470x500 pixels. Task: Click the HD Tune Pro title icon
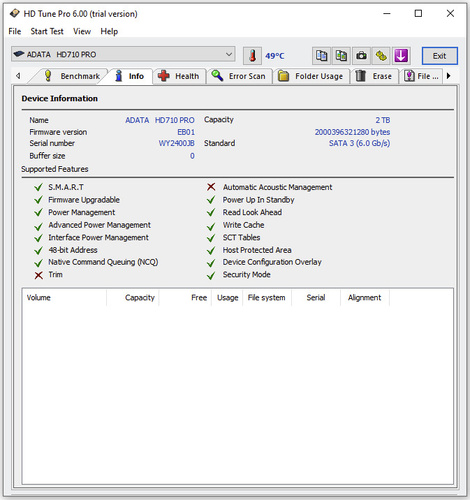[14, 13]
